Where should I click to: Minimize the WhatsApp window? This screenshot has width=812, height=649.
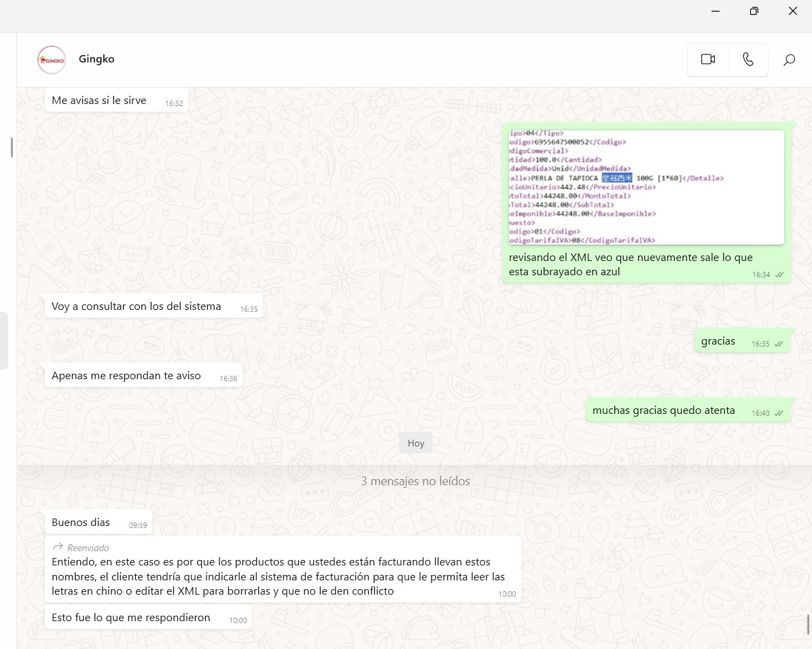pyautogui.click(x=716, y=11)
